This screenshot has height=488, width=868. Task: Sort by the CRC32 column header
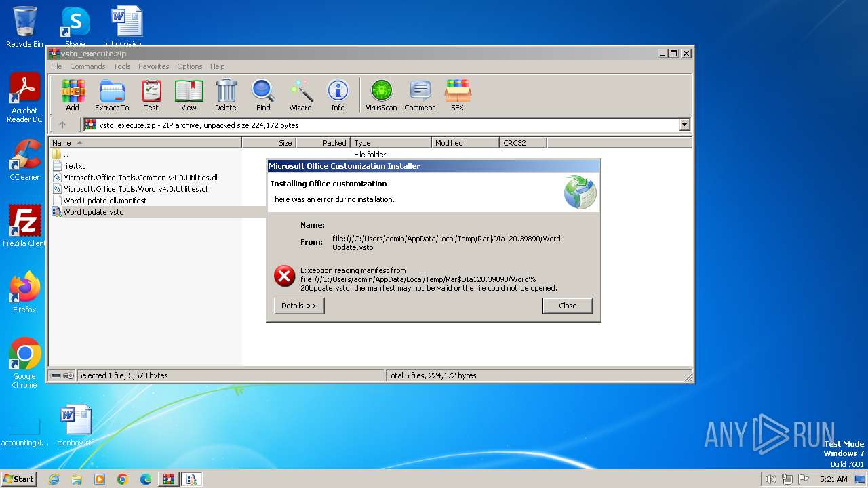point(523,142)
